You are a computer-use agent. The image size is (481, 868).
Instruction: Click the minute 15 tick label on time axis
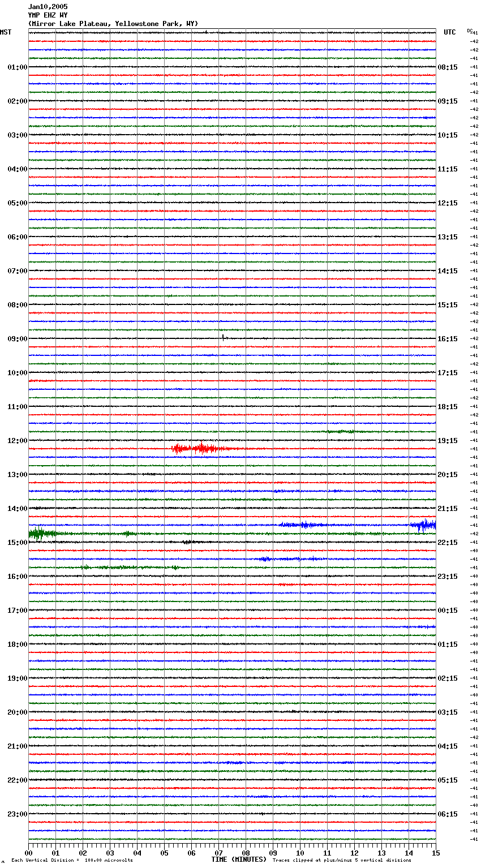click(436, 853)
